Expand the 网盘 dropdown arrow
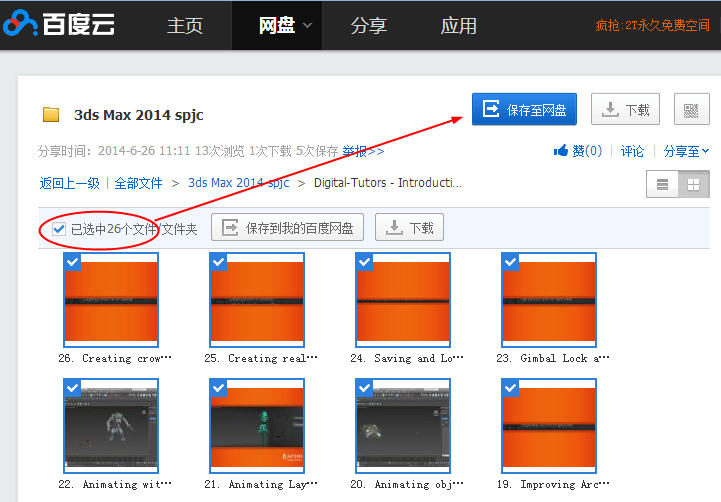This screenshot has width=721, height=502. pyautogui.click(x=308, y=26)
